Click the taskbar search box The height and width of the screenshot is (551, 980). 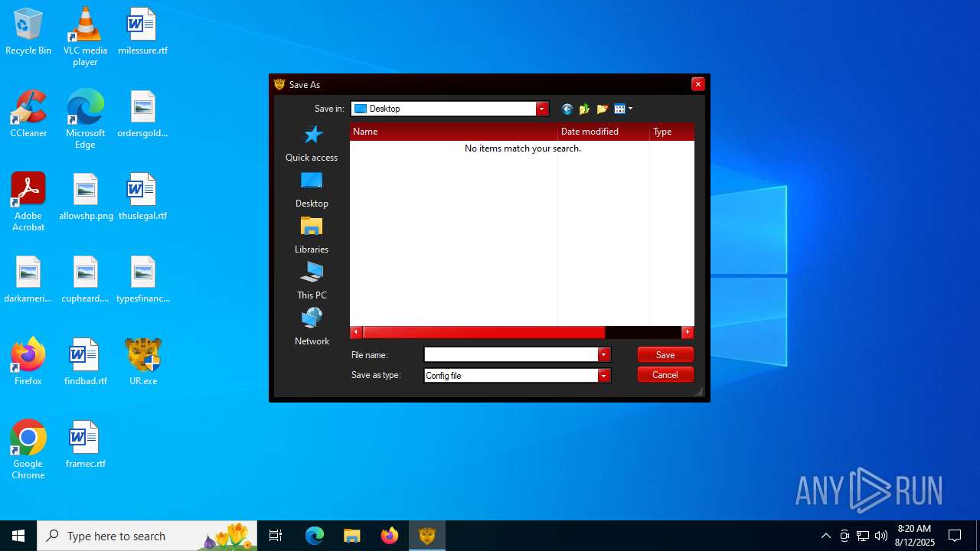[x=147, y=536]
